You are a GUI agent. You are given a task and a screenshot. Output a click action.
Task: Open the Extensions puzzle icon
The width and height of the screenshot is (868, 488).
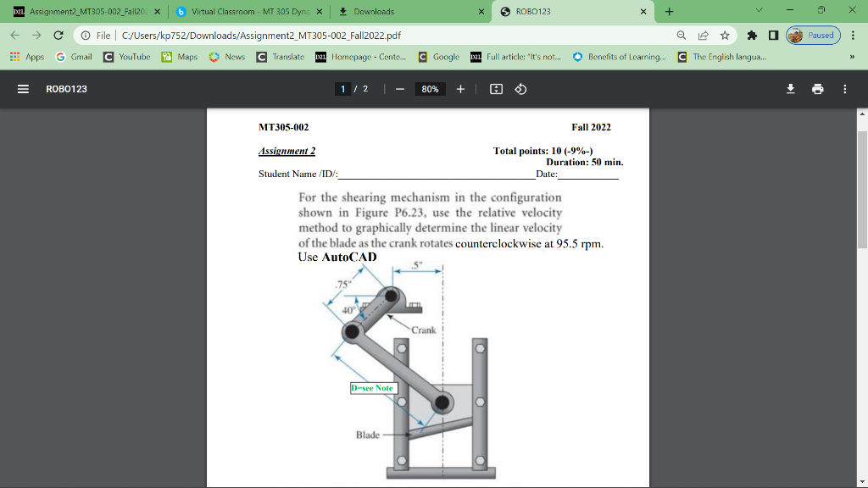pos(752,36)
